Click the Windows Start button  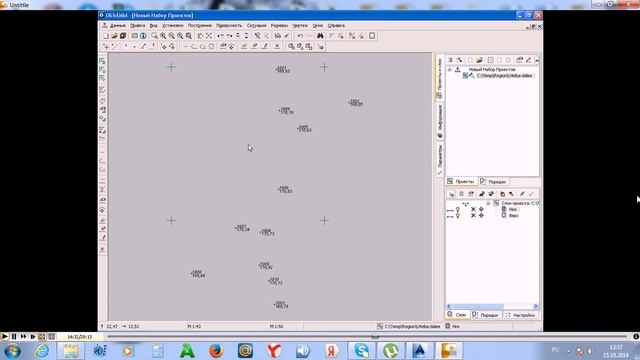[12, 351]
